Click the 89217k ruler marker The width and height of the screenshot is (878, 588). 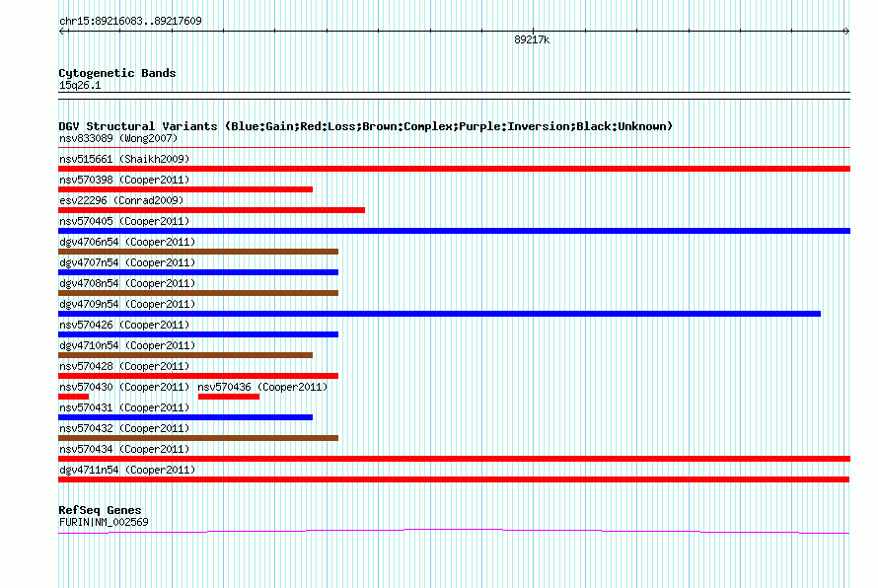click(x=532, y=39)
